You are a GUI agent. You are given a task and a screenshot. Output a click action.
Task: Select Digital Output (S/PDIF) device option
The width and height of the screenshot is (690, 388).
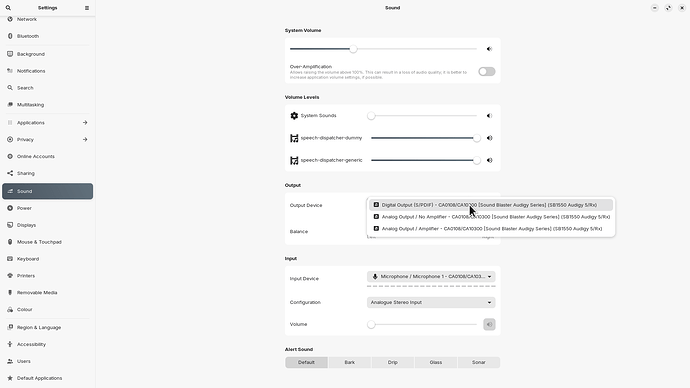tap(491, 205)
